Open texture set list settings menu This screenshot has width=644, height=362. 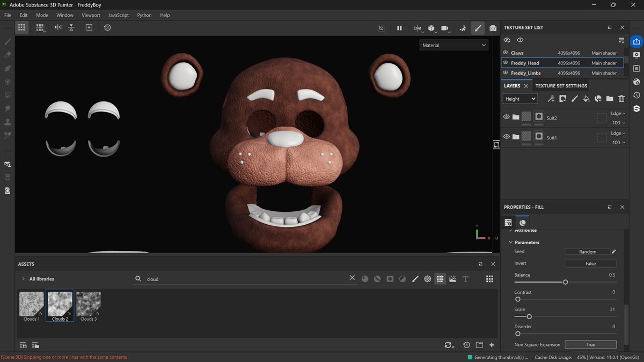tap(621, 40)
